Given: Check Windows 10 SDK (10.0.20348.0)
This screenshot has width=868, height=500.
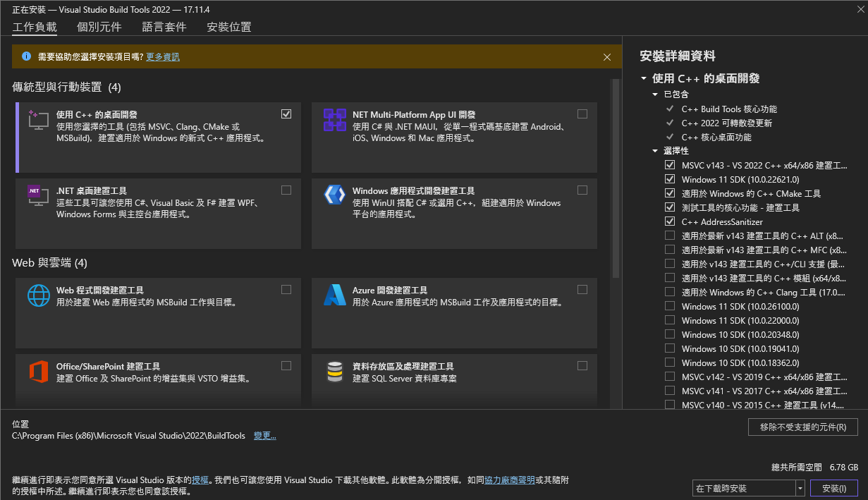Looking at the screenshot, I should click(670, 334).
